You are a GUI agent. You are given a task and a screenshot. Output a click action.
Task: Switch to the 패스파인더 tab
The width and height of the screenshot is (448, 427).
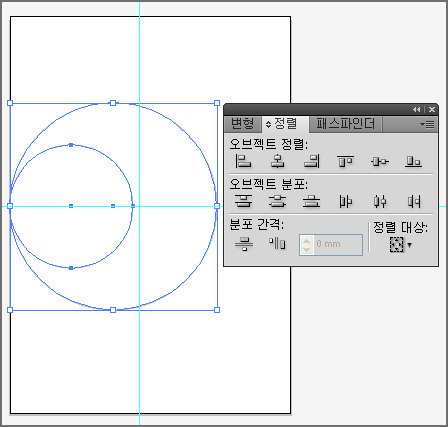point(345,124)
